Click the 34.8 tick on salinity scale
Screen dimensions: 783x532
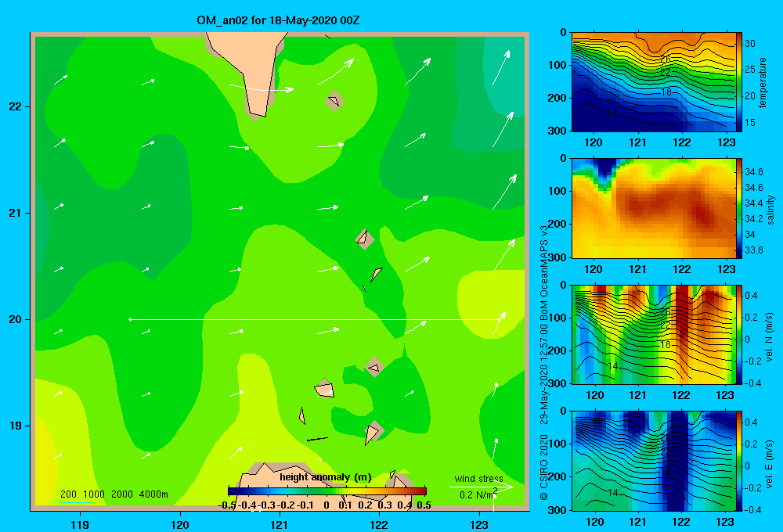pyautogui.click(x=753, y=171)
